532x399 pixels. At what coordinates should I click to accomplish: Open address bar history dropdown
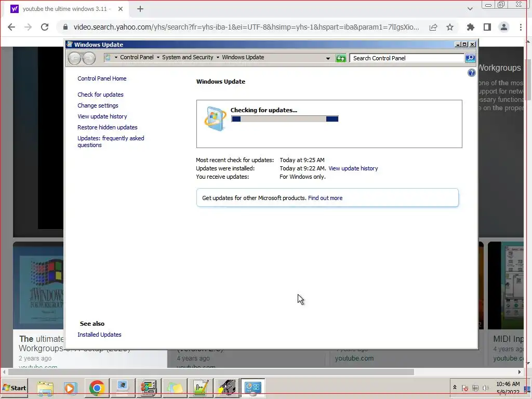tap(328, 58)
